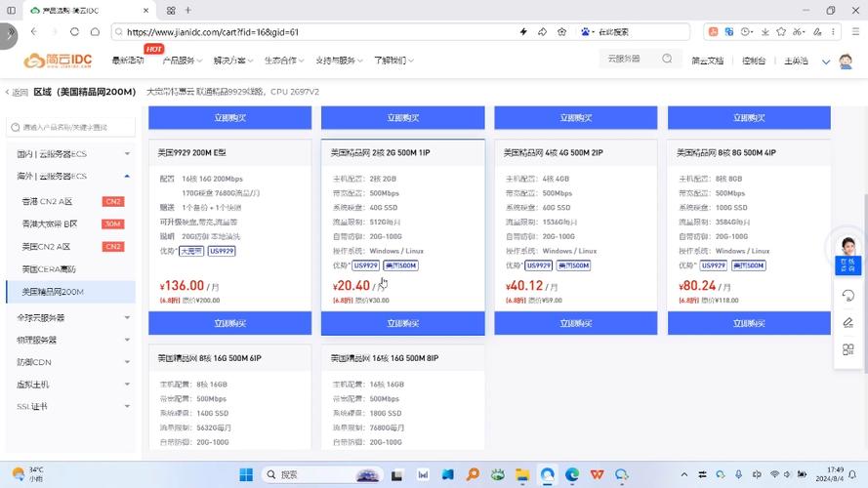Click Windows taskbar search box
This screenshot has width=868, height=488.
pos(322,474)
